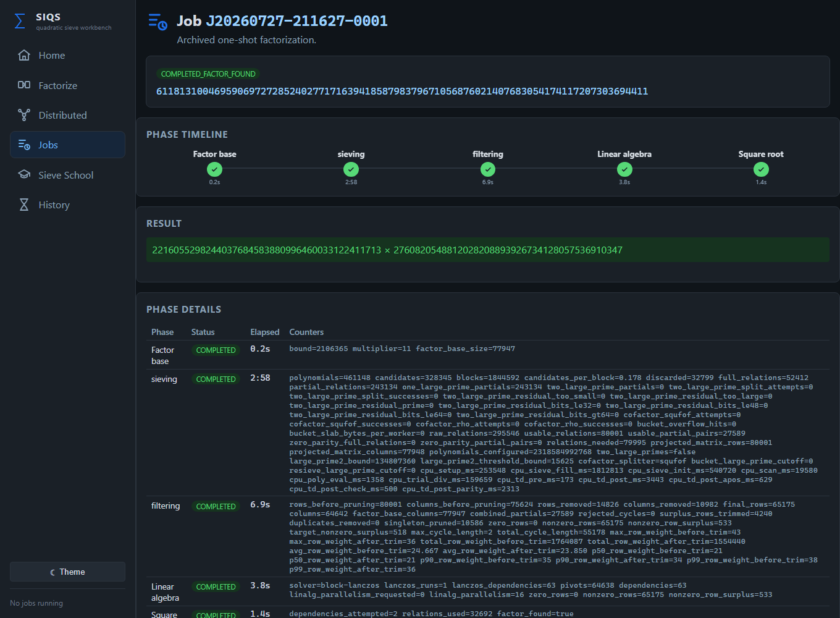This screenshot has height=618, width=840.
Task: Click 'Archived one-shot factorization.' subtitle
Action: coord(246,40)
